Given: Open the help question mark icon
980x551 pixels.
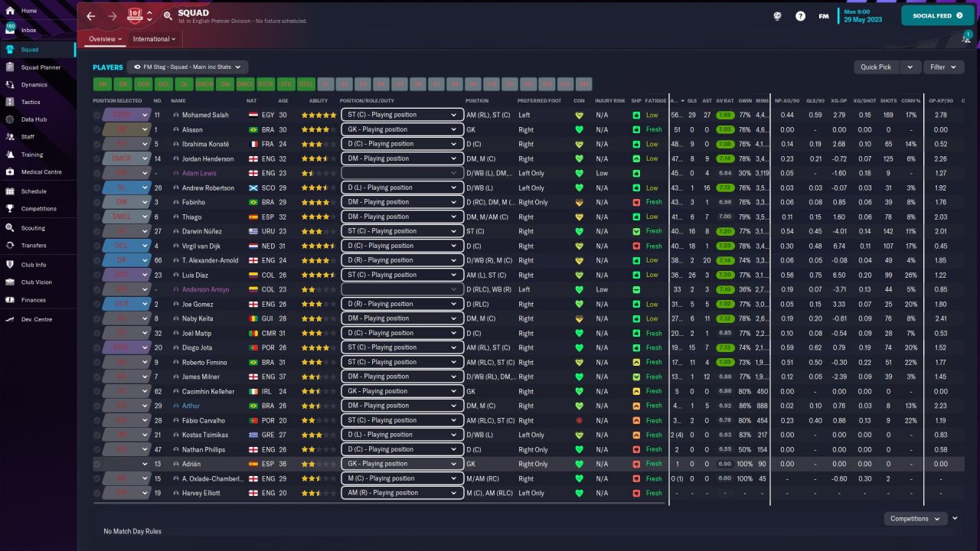Looking at the screenshot, I should (x=800, y=16).
